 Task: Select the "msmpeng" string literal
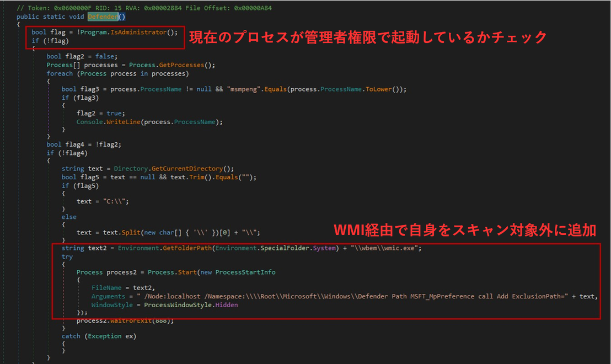click(x=244, y=89)
